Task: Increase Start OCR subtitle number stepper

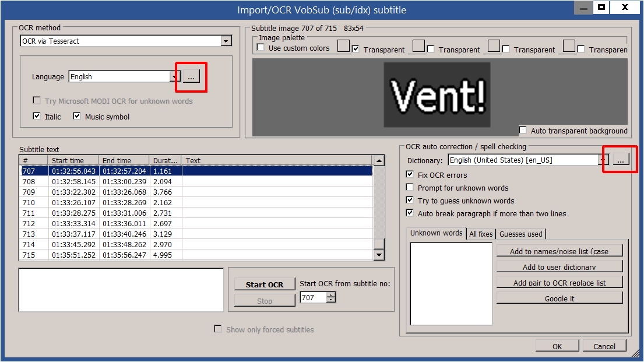Action: [331, 294]
